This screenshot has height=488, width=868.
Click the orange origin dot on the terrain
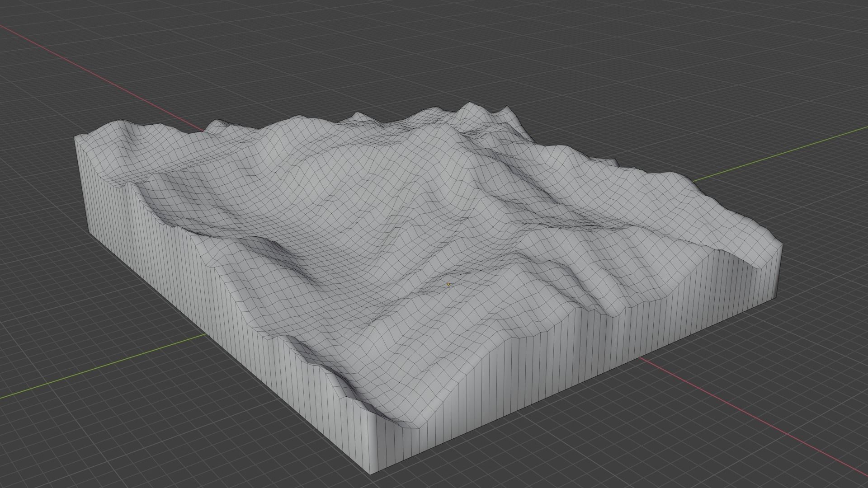448,284
